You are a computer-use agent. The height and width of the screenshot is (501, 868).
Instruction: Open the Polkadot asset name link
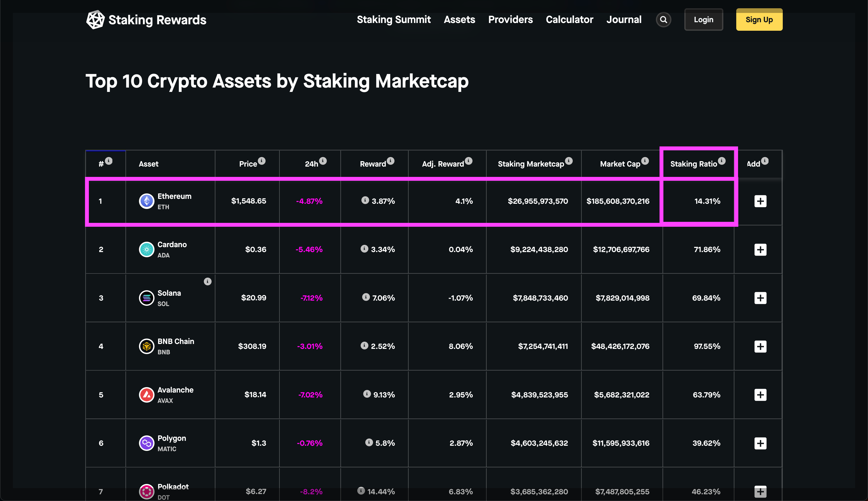173,487
